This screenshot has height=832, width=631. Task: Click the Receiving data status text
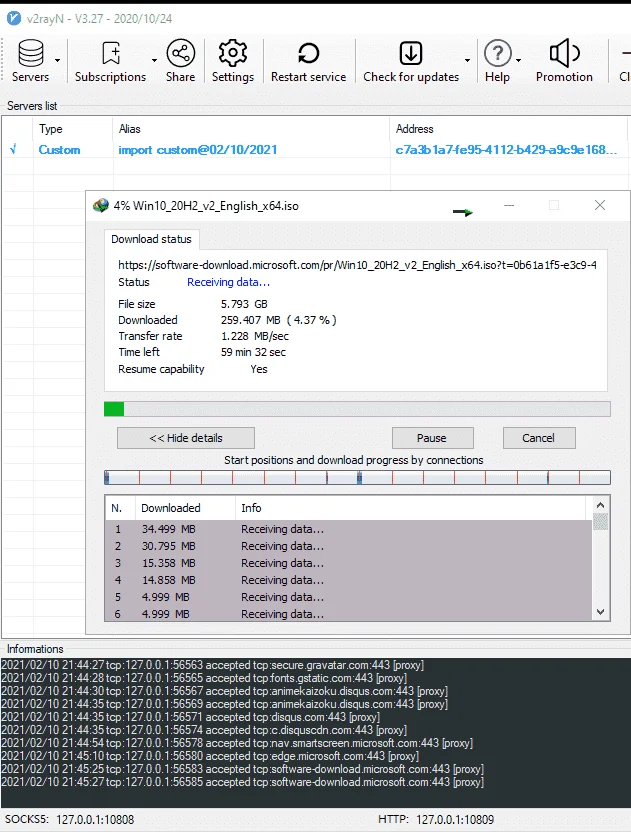[x=229, y=282]
